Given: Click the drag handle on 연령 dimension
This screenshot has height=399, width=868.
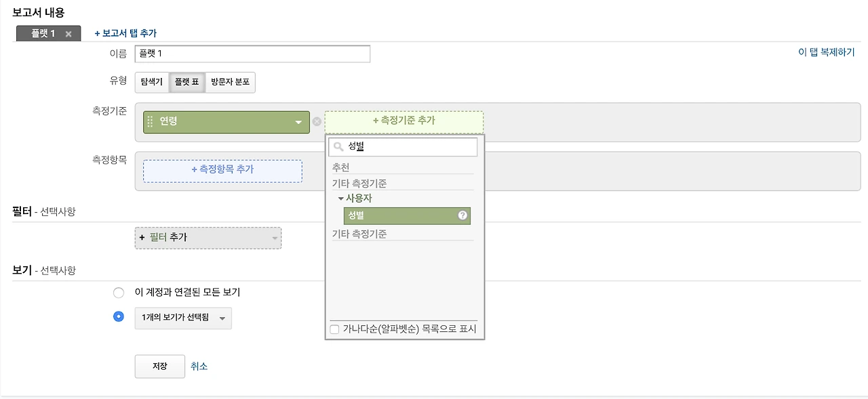Looking at the screenshot, I should [x=150, y=122].
